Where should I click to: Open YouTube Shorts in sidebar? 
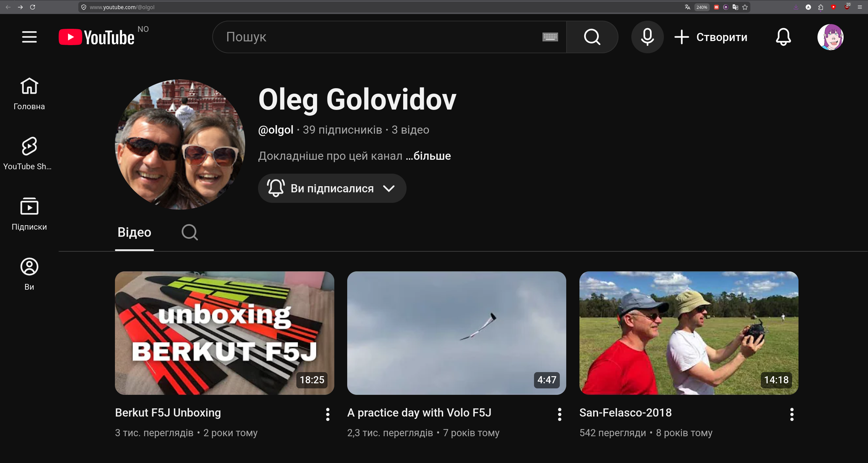click(x=29, y=153)
